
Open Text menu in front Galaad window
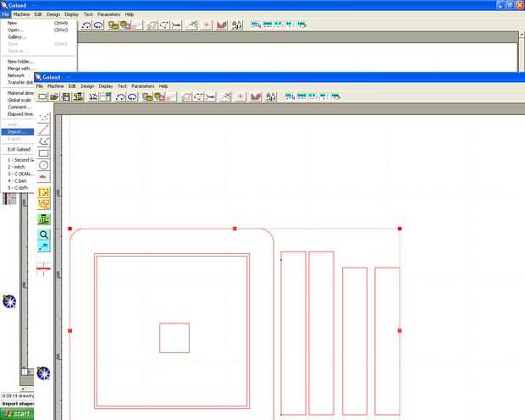(x=122, y=86)
